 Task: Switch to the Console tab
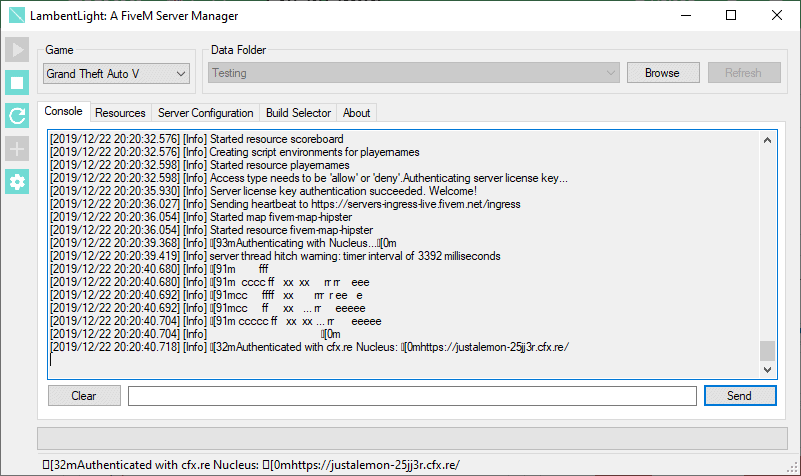pos(63,111)
